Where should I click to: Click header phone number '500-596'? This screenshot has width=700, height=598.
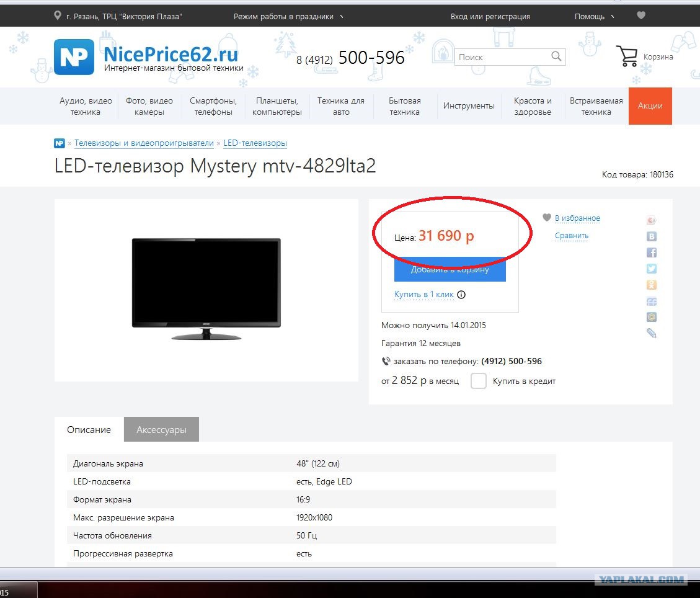pyautogui.click(x=371, y=58)
